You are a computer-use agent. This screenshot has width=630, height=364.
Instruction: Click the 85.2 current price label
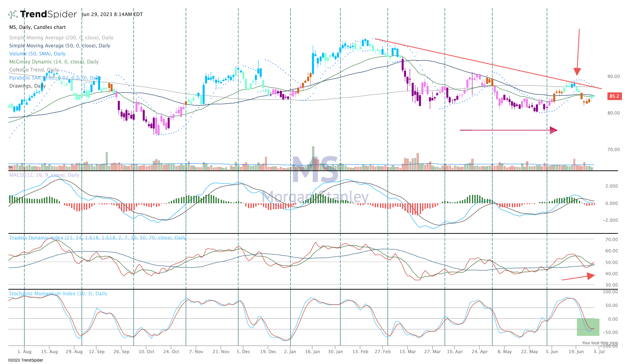pos(614,96)
